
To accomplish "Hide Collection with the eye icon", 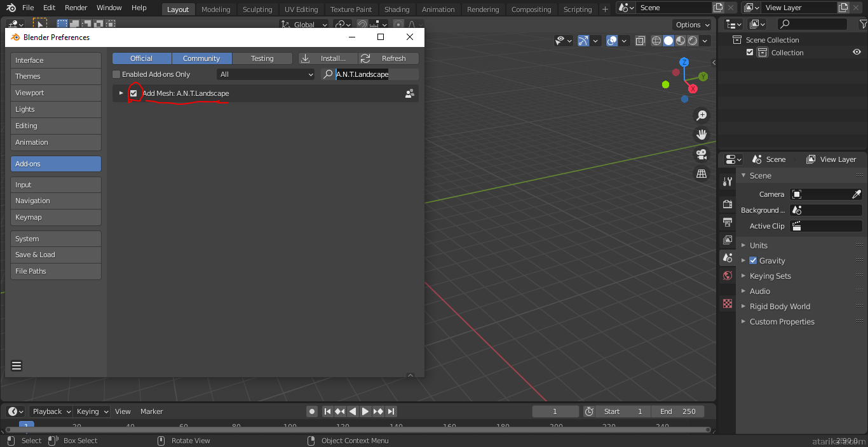I will click(x=857, y=53).
